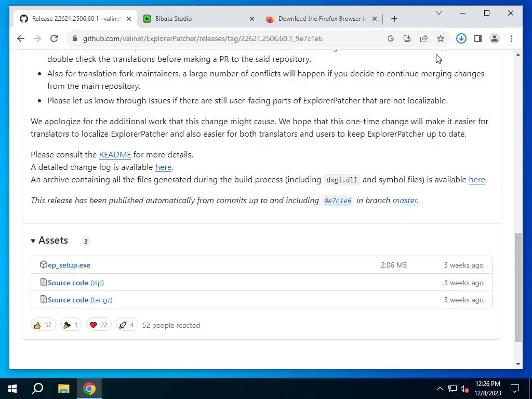
Task: Download Source code (tar.gz)
Action: click(80, 300)
